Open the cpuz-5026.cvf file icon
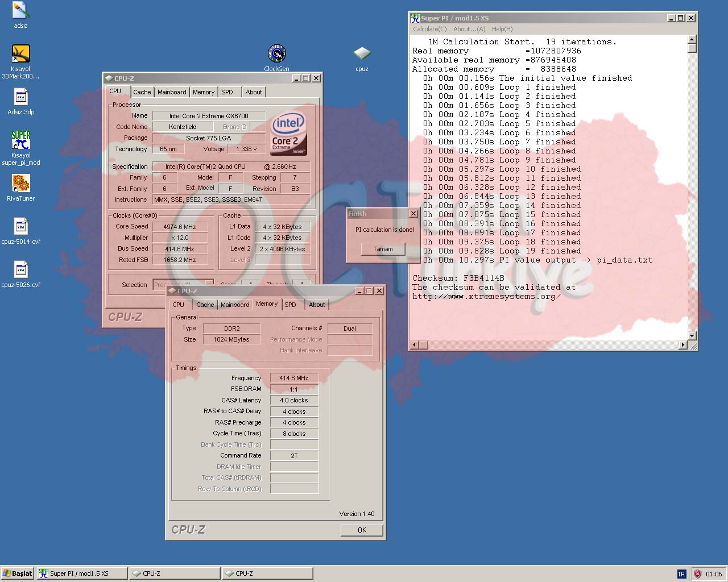The image size is (728, 582). [20, 269]
